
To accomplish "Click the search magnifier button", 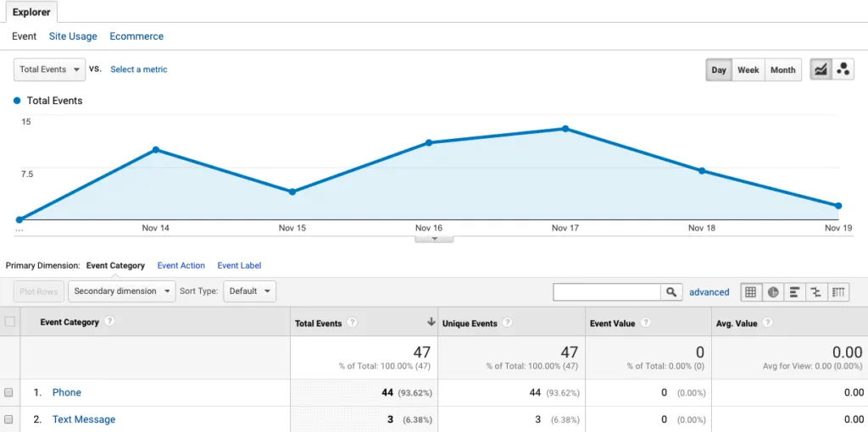I will click(671, 292).
